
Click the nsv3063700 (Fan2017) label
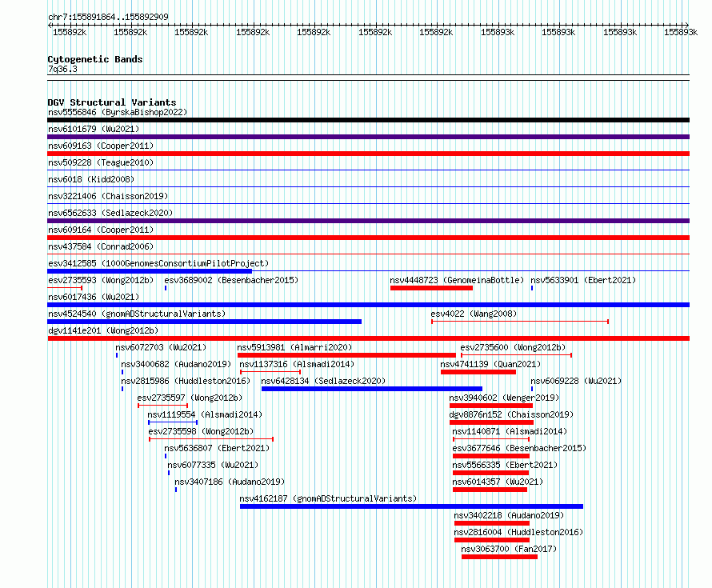click(509, 549)
